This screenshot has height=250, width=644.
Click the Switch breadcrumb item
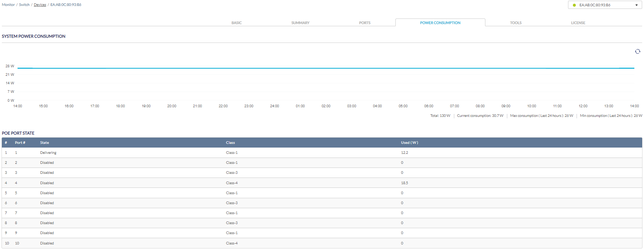(24, 5)
